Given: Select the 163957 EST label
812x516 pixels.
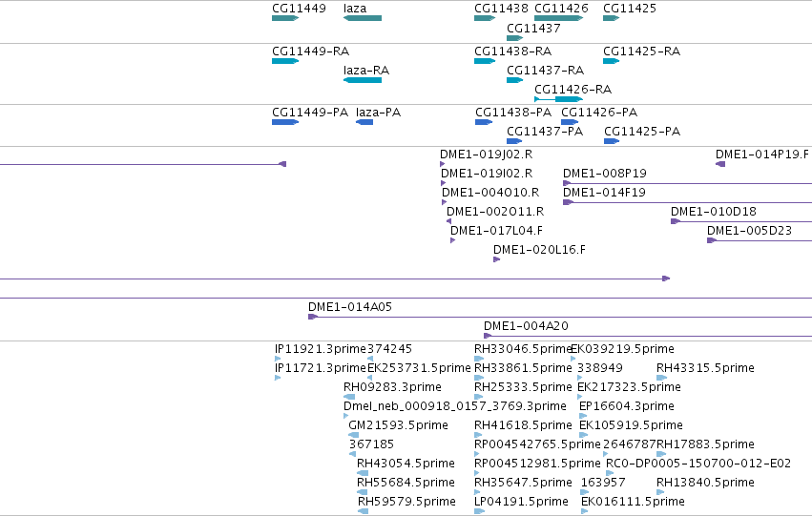Looking at the screenshot, I should (x=603, y=483).
